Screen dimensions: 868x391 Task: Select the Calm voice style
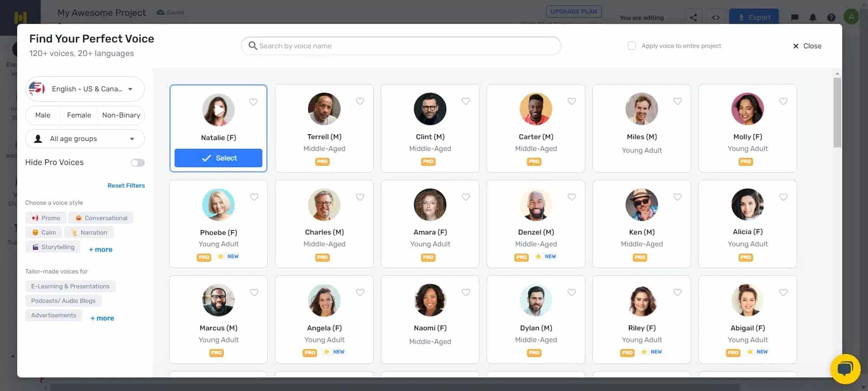point(43,232)
